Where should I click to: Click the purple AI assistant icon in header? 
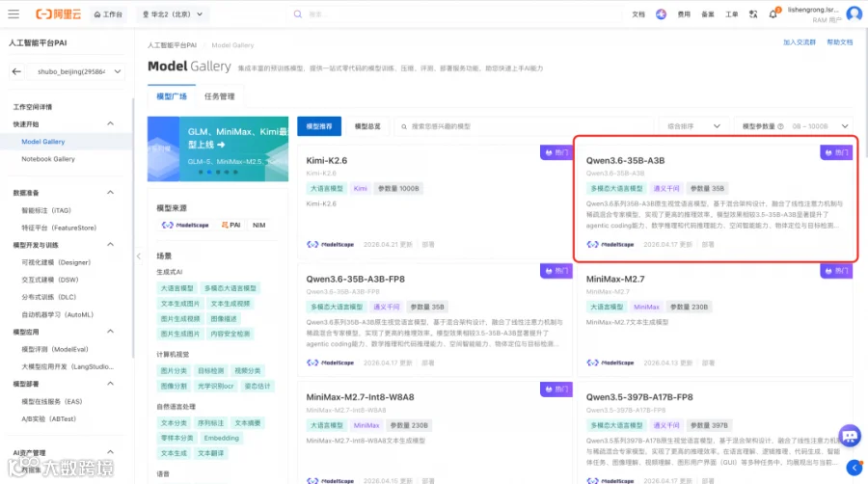click(x=661, y=14)
